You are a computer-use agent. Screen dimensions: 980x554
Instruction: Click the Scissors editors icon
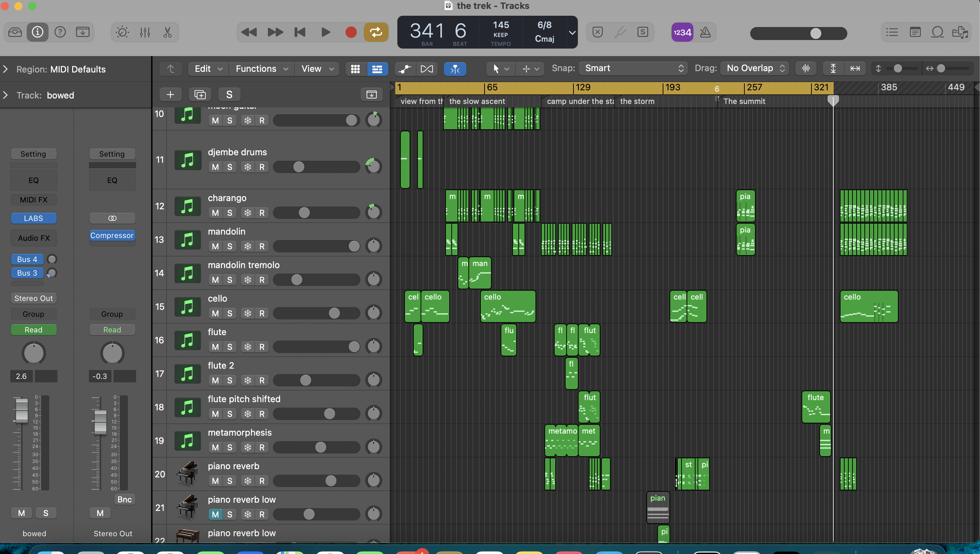(x=168, y=32)
